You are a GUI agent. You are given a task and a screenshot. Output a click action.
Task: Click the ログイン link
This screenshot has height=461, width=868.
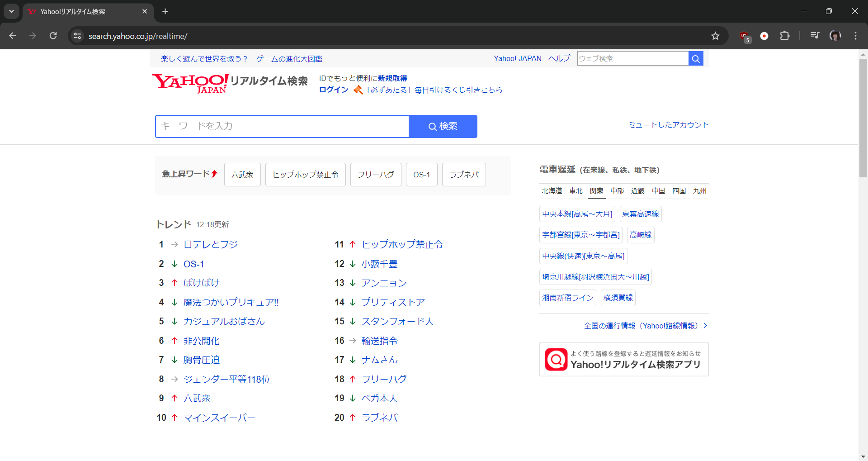pyautogui.click(x=333, y=90)
